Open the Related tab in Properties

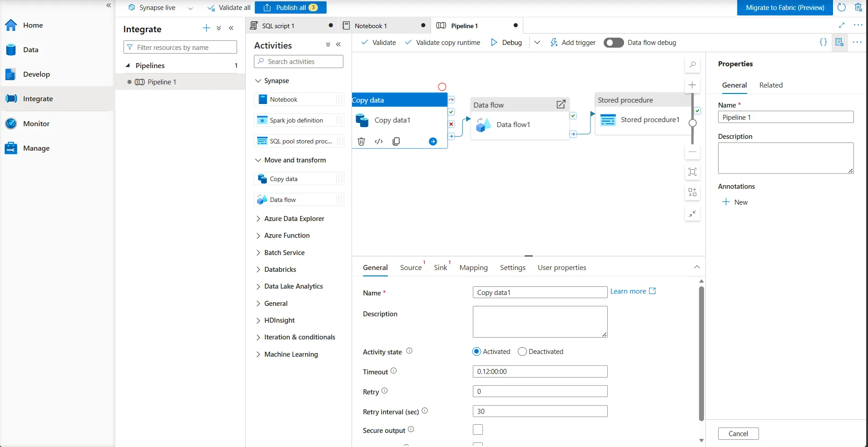(771, 85)
